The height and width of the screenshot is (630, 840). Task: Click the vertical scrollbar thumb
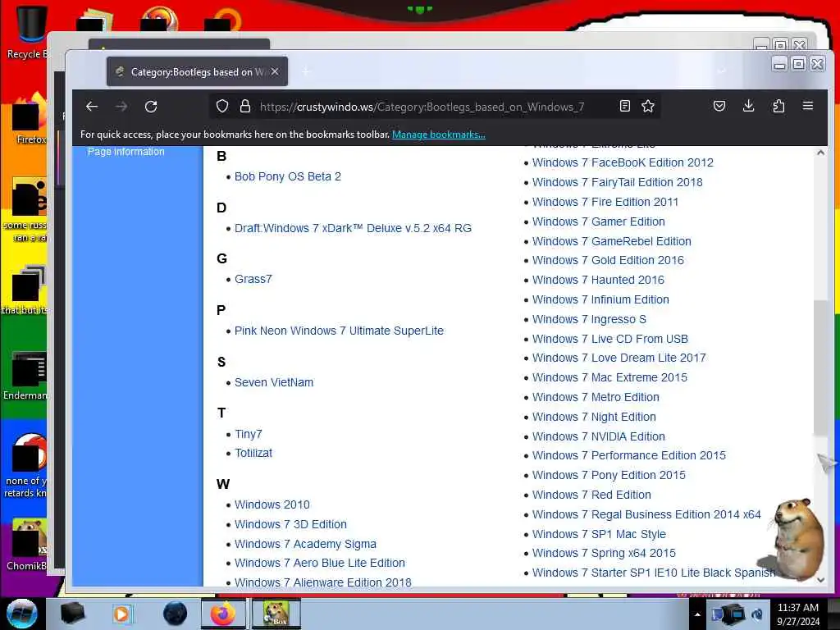pyautogui.click(x=820, y=368)
